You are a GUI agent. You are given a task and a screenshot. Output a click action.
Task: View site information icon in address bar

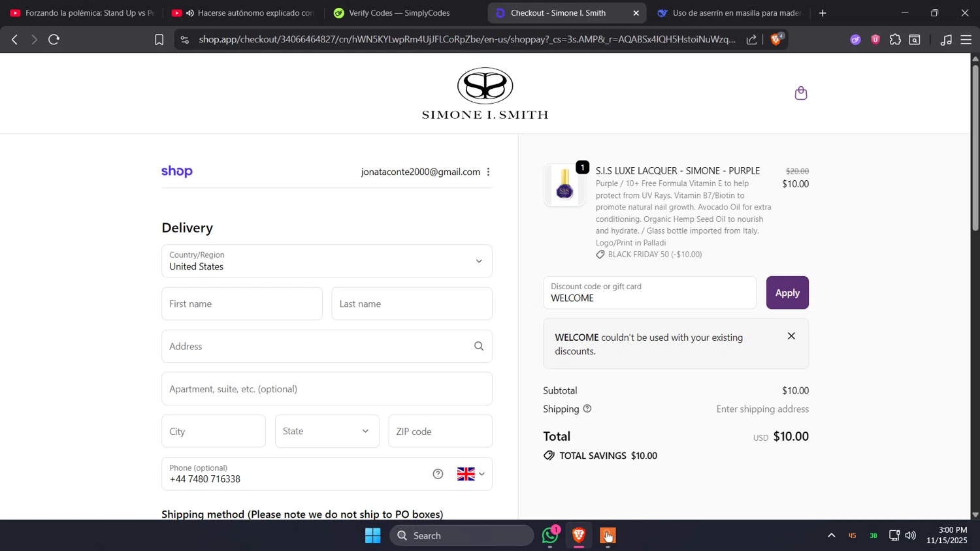185,40
